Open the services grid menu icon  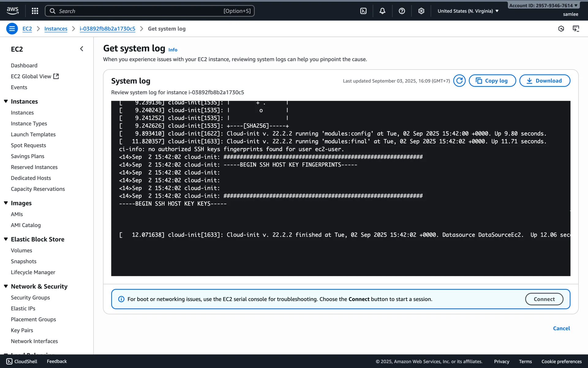[x=35, y=11]
